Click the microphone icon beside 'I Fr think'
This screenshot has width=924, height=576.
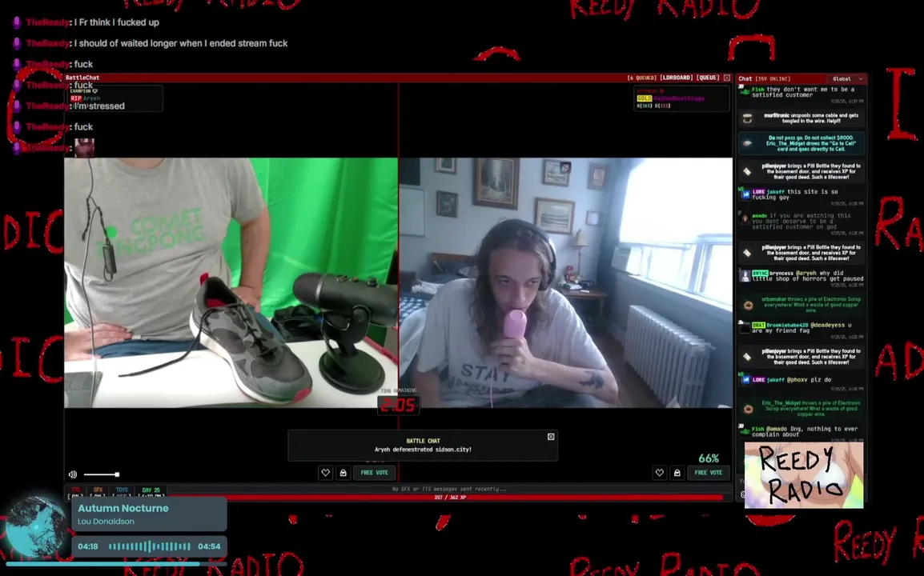pos(17,22)
